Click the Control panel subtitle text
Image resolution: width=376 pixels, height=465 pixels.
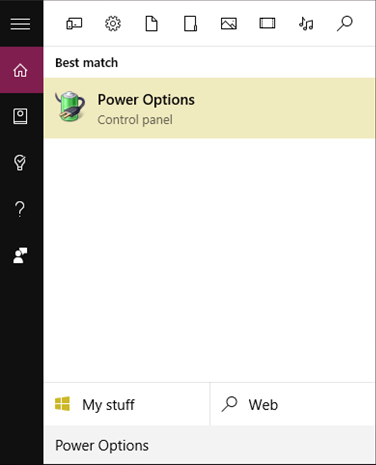tap(135, 120)
